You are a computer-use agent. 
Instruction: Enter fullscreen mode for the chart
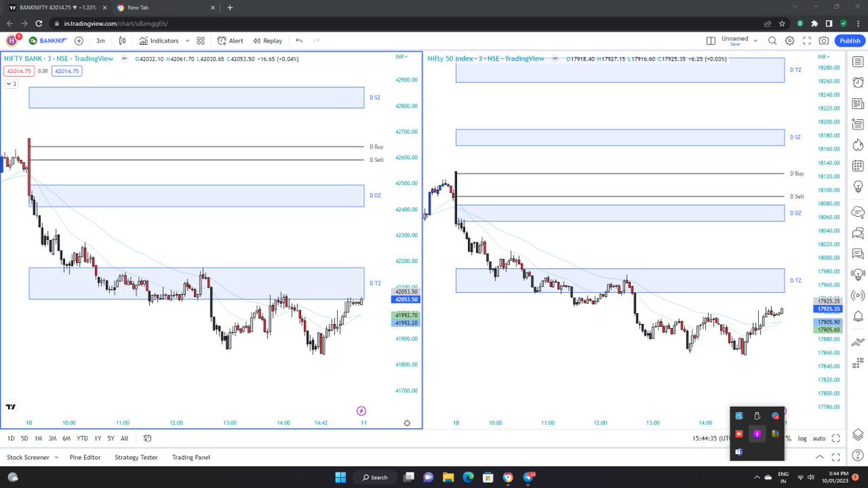point(807,41)
